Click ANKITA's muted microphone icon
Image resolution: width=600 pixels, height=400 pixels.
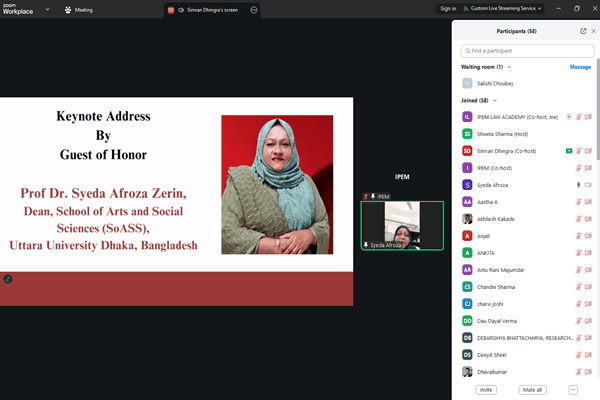pos(579,253)
